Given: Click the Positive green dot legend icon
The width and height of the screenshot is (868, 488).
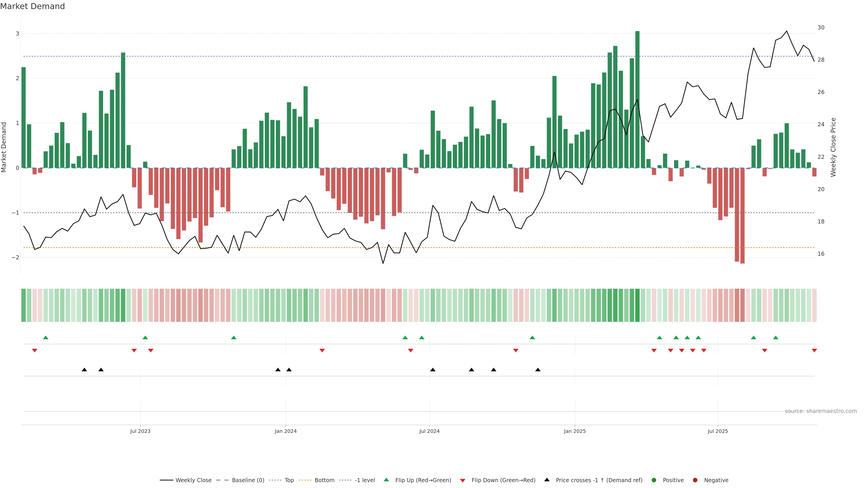Looking at the screenshot, I should [654, 480].
